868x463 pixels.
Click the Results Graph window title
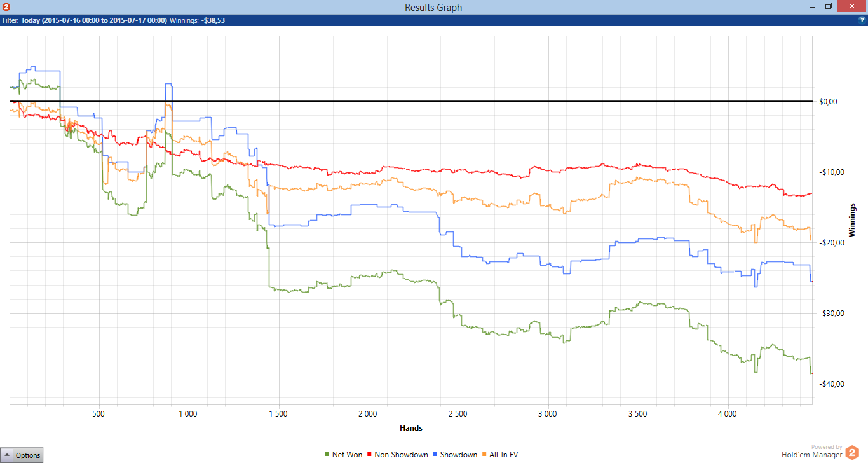(433, 8)
